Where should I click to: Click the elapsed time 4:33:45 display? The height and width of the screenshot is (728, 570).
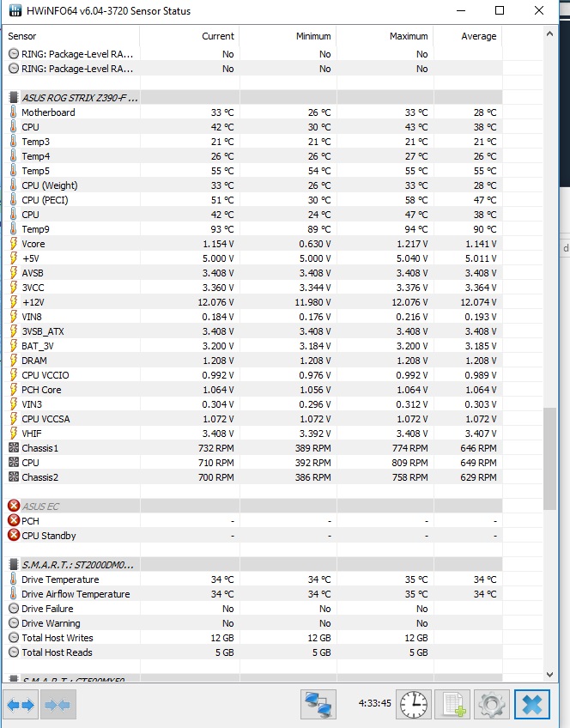(x=374, y=703)
